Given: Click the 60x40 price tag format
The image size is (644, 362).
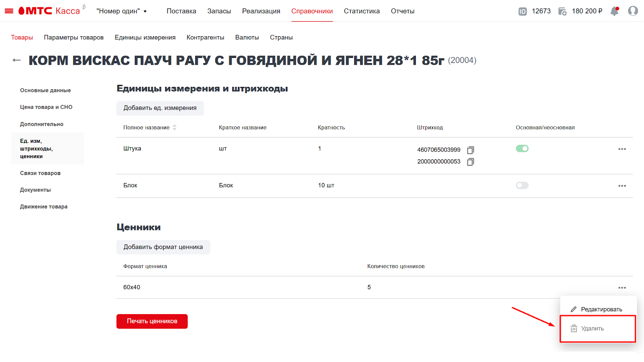Looking at the screenshot, I should click(x=132, y=287).
